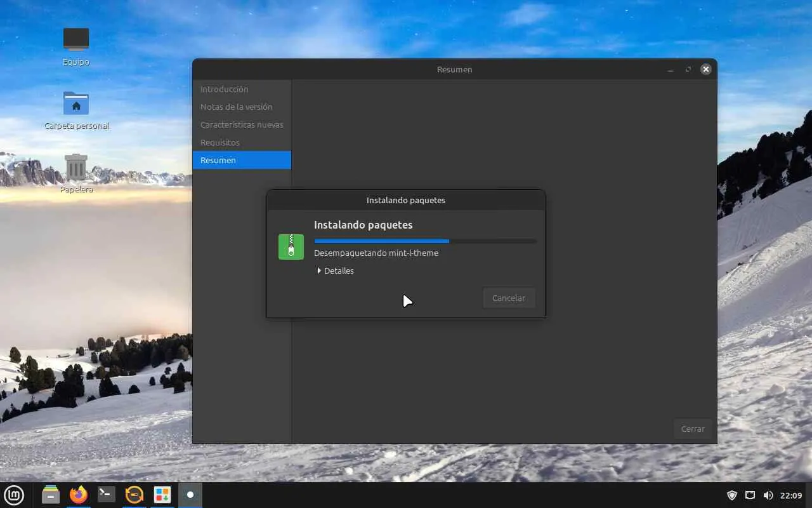Image resolution: width=812 pixels, height=508 pixels.
Task: Open the network tray icon
Action: pyautogui.click(x=750, y=495)
